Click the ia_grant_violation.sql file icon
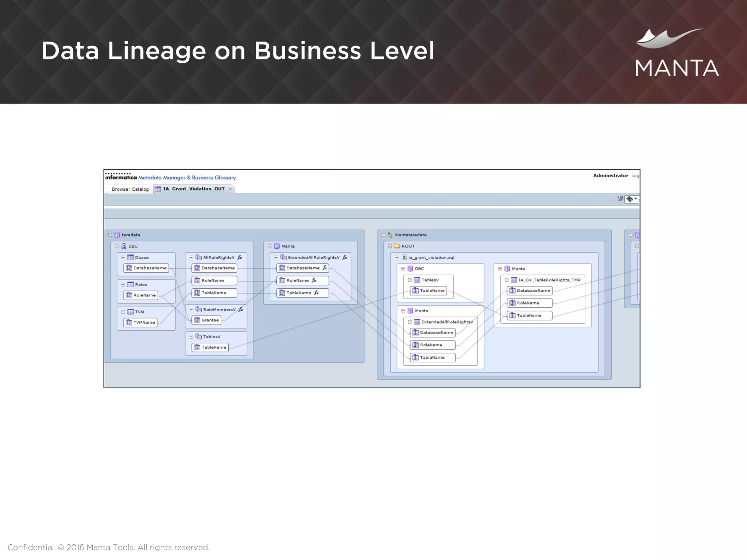This screenshot has width=747, height=560. point(404,257)
